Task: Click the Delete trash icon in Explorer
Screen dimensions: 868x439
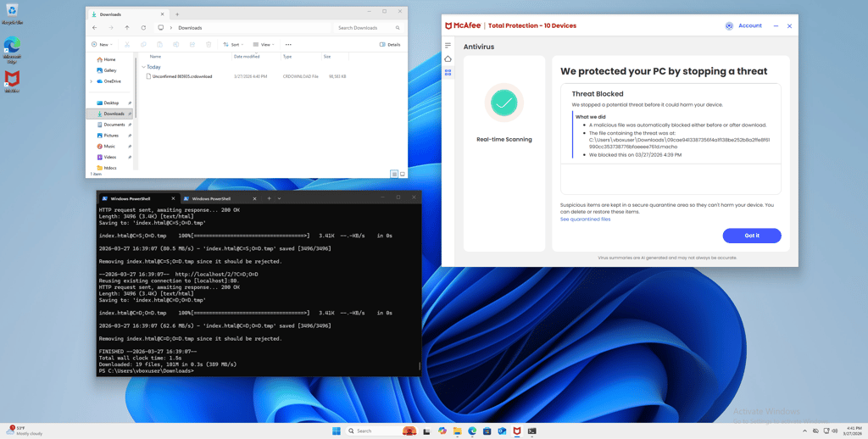Action: click(209, 44)
